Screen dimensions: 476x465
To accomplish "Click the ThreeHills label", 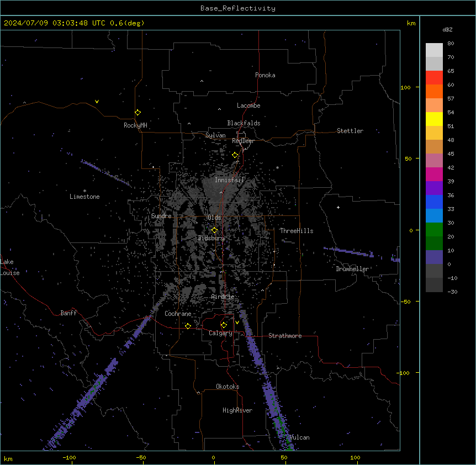I will pyautogui.click(x=297, y=231).
